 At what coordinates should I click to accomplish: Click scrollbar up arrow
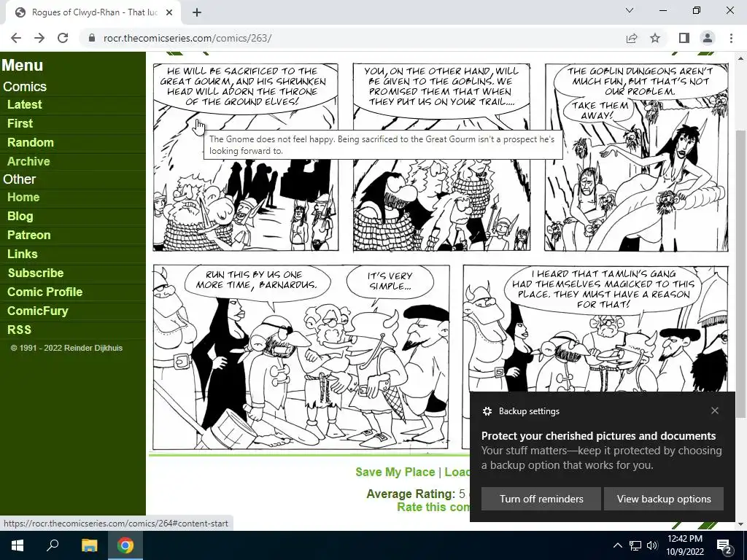[x=741, y=59]
